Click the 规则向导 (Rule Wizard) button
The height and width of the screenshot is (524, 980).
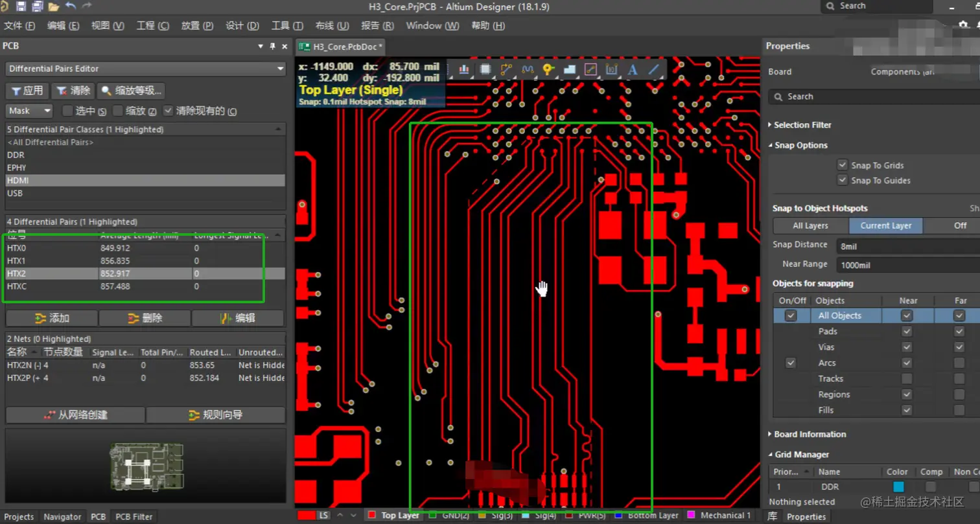pos(215,415)
